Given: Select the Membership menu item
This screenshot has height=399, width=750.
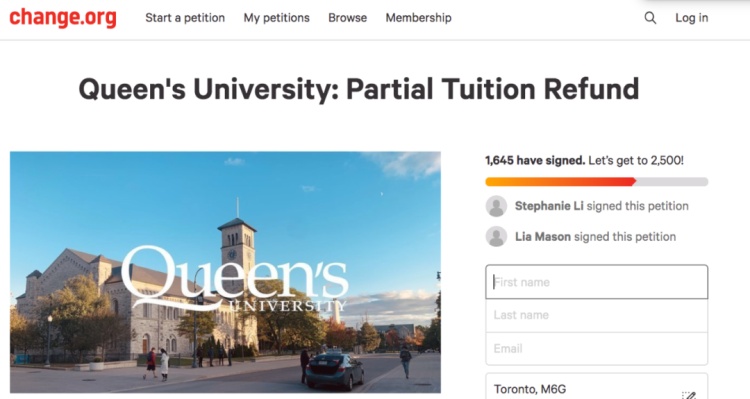Looking at the screenshot, I should (419, 18).
